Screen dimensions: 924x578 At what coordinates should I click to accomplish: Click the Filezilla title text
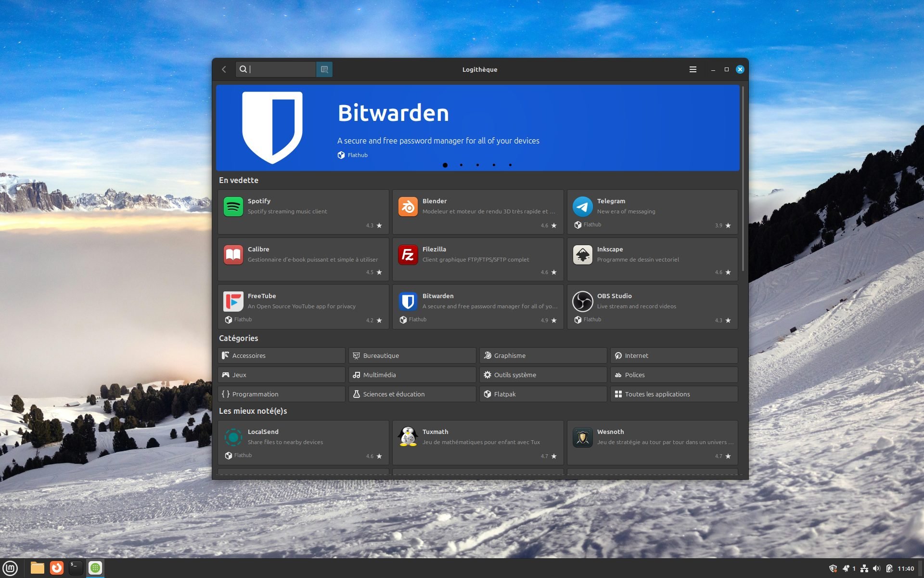coord(434,249)
